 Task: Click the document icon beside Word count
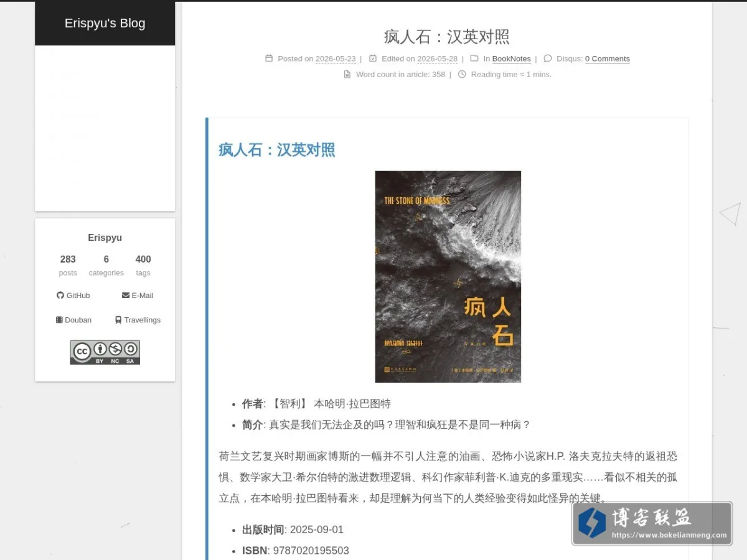point(347,74)
